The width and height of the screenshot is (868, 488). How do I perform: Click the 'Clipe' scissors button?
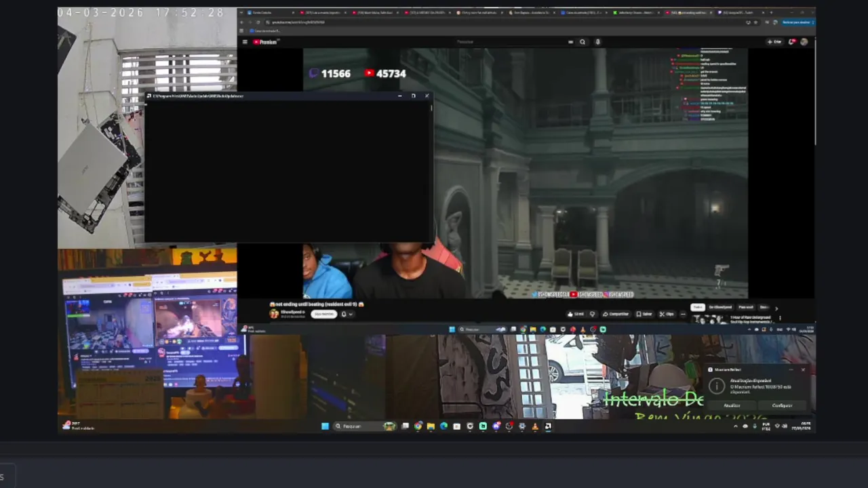coord(667,314)
